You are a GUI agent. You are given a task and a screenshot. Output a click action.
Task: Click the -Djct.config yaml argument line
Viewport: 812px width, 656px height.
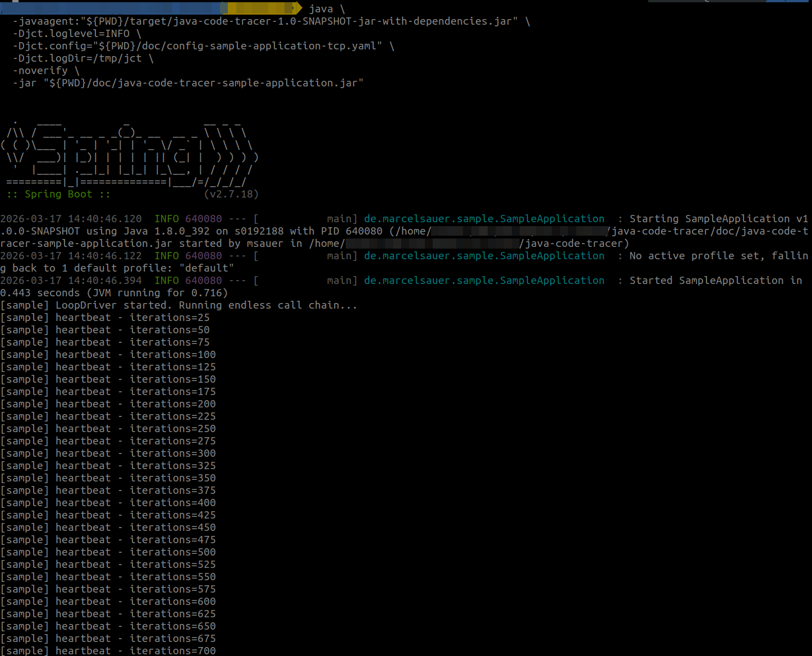point(204,46)
